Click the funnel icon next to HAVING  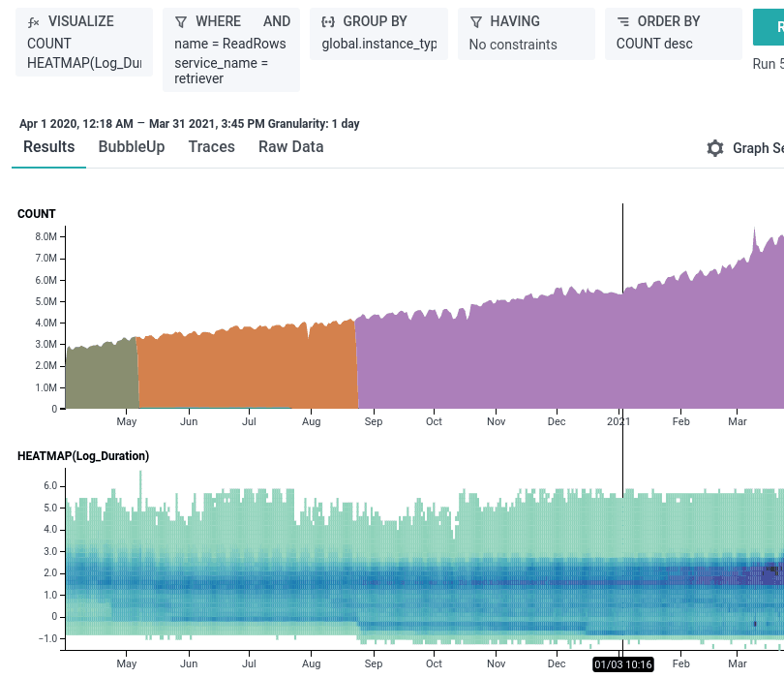477,20
